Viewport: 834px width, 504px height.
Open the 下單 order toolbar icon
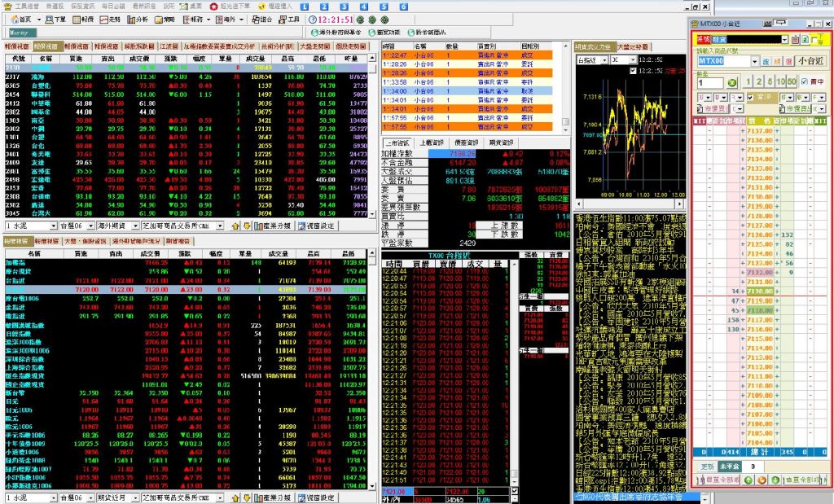click(55, 20)
